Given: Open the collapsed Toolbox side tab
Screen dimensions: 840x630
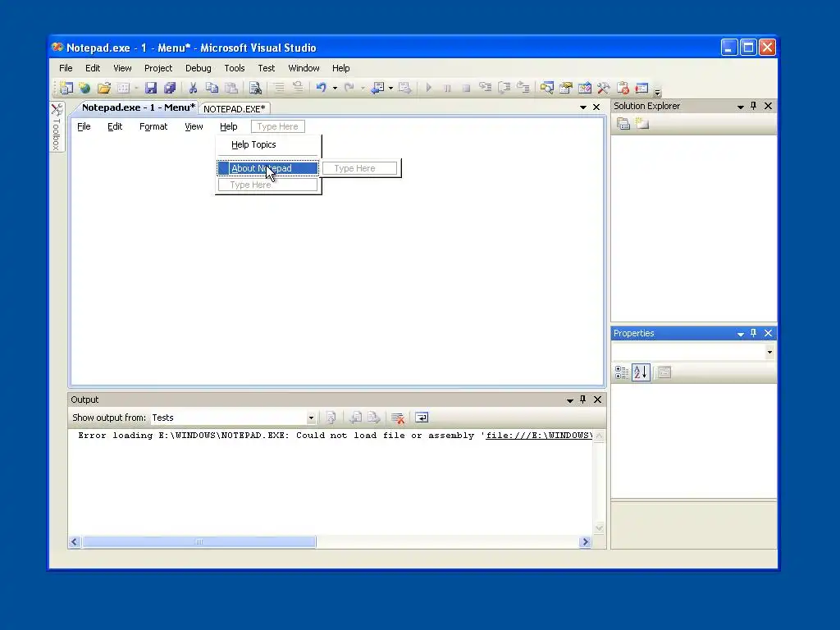Looking at the screenshot, I should point(57,126).
